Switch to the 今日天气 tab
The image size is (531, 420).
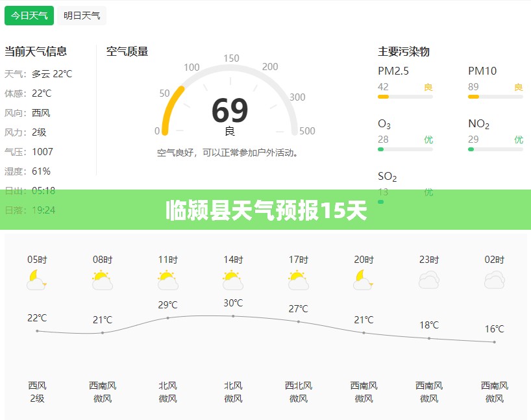click(x=29, y=16)
